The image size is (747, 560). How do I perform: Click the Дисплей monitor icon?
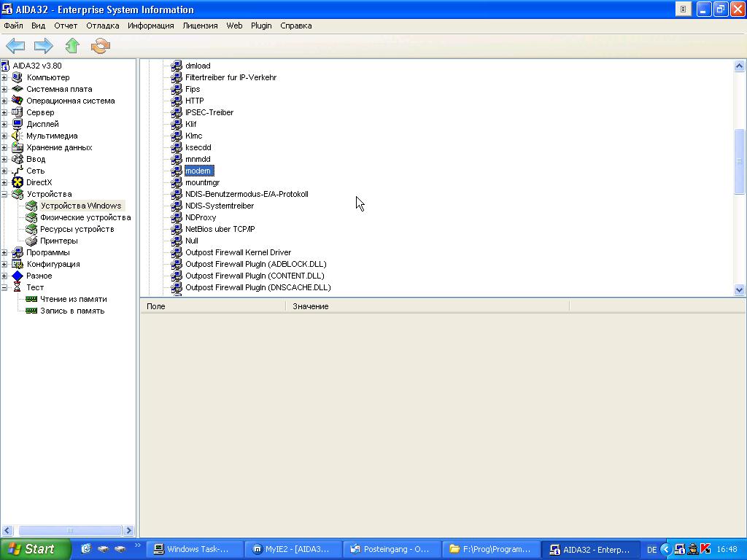coord(18,124)
